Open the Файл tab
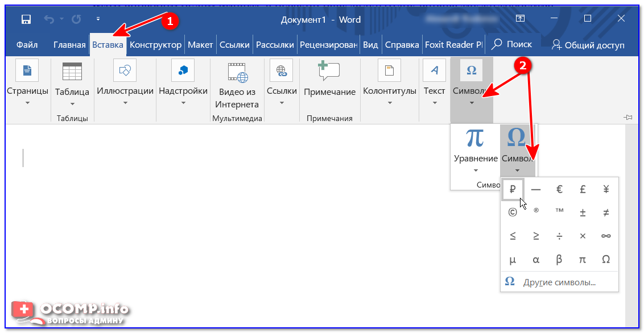Screen dimensions: 644x333 point(27,45)
